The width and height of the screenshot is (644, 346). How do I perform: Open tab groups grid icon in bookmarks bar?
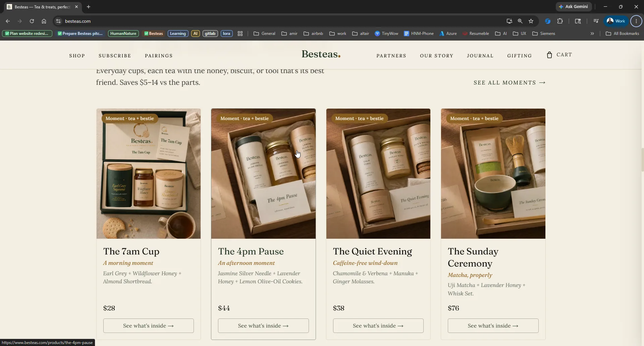[240, 34]
